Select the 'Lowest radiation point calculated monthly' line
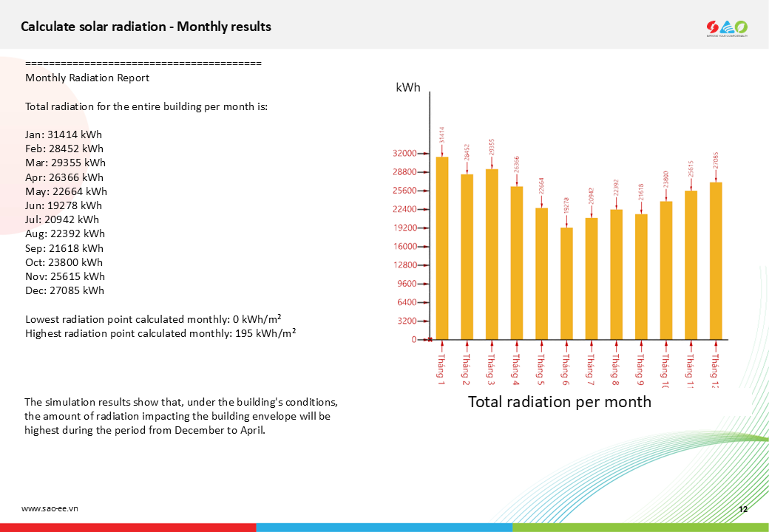The height and width of the screenshot is (532, 769). click(153, 319)
